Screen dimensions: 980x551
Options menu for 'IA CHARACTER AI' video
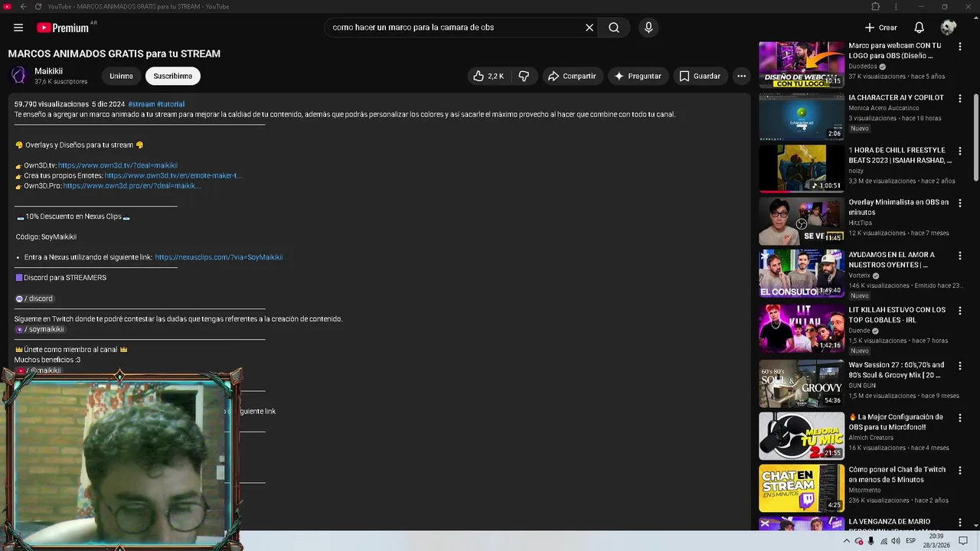tap(960, 99)
